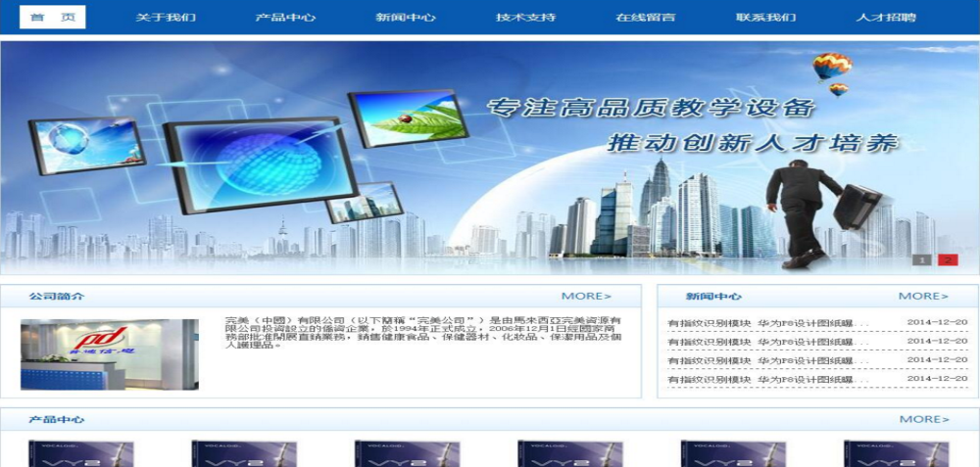Go to 关于我们 in navigation bar

[x=166, y=17]
